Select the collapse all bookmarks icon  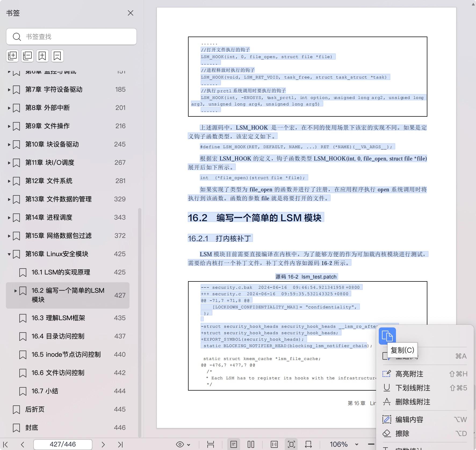pyautogui.click(x=27, y=56)
